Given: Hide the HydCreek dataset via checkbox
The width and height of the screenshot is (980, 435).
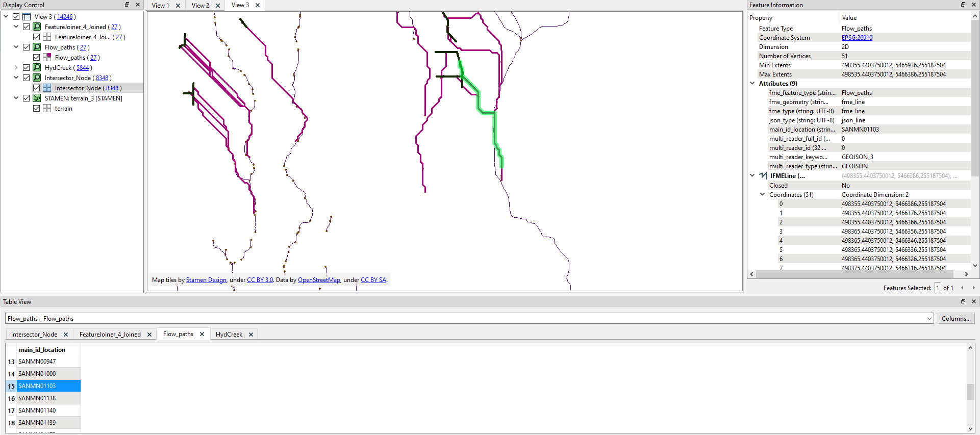Looking at the screenshot, I should pos(27,68).
